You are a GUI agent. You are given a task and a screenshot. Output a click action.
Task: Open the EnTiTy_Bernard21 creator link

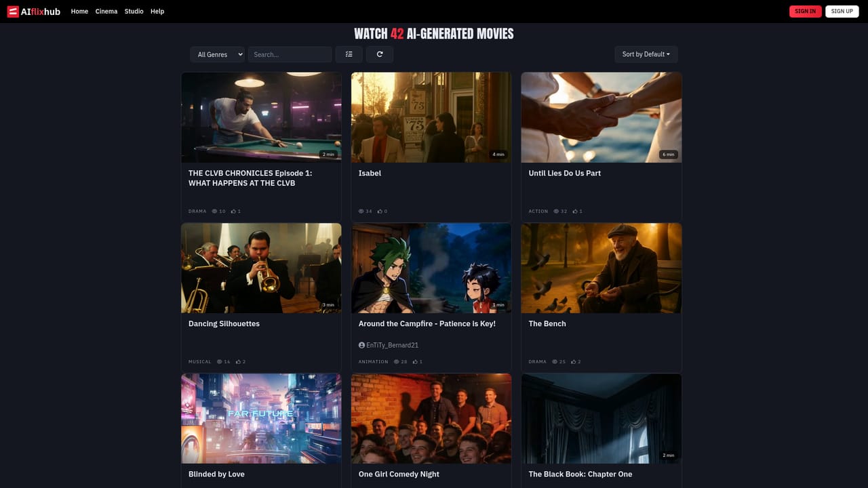(392, 345)
